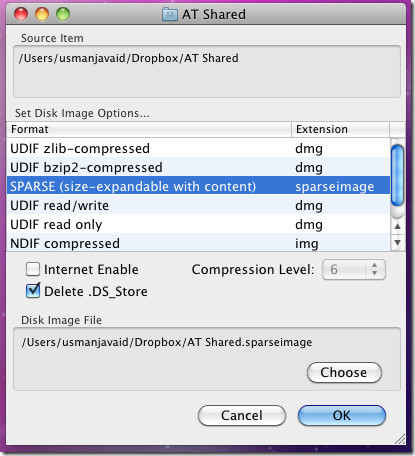
Task: Enable the Internet Enable checkbox
Action: [33, 269]
